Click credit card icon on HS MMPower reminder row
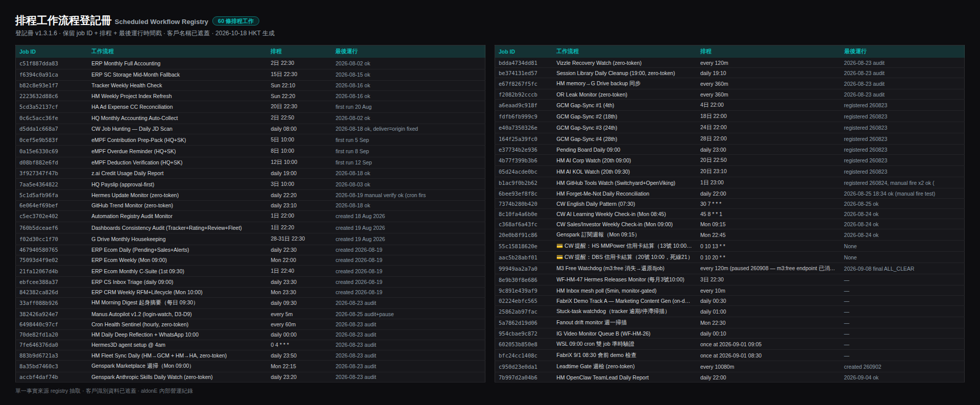This screenshot has width=980, height=405. tap(559, 246)
